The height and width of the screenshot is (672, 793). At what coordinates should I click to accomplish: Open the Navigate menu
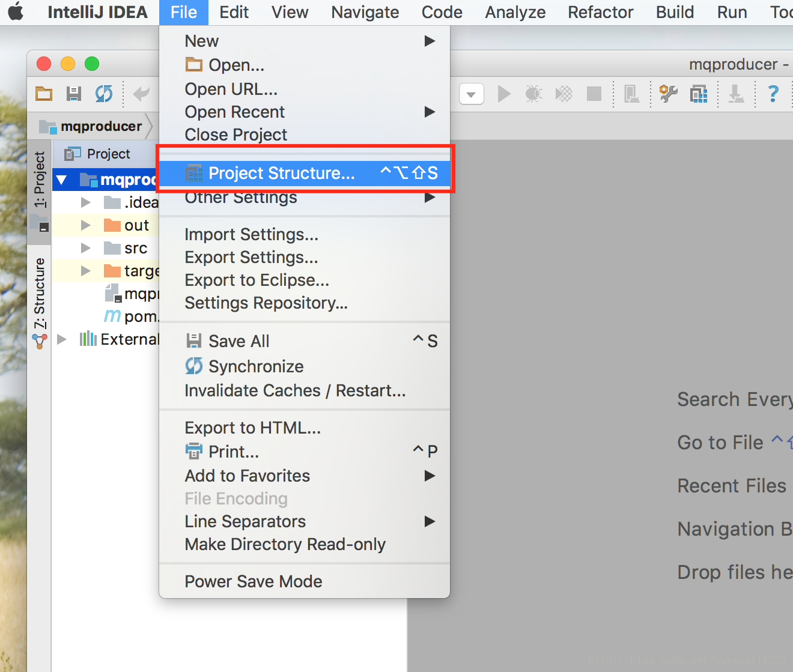pyautogui.click(x=365, y=12)
